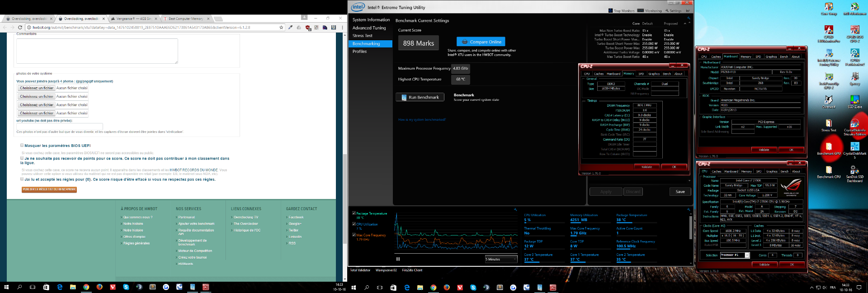Open SSD-Z.exe desktop icon
This screenshot has height=293, width=868.
click(854, 102)
